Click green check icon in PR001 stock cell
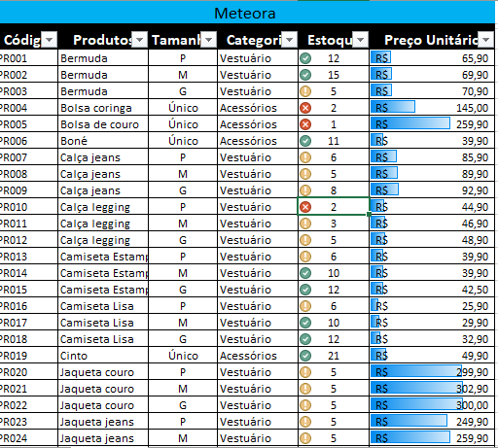The width and height of the screenshot is (498, 448). pos(305,58)
